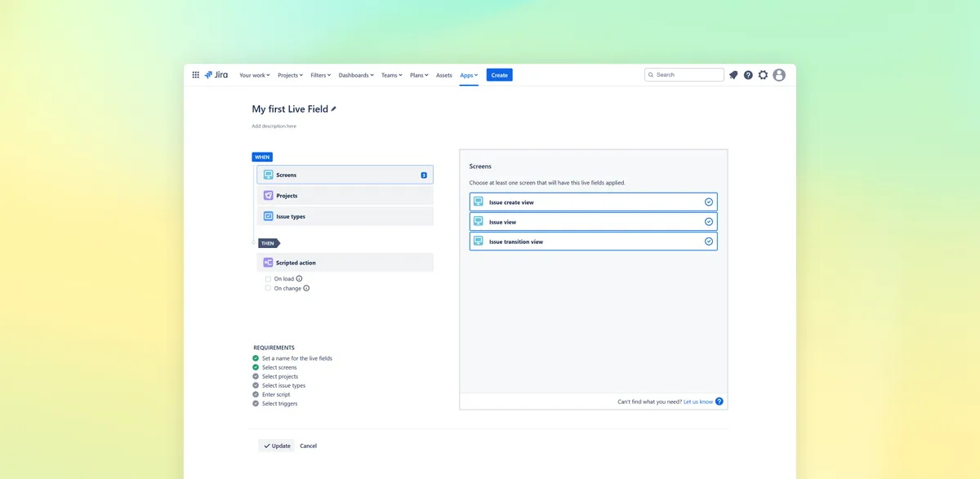The image size is (980, 479).
Task: Click the Screens row icon
Action: [x=268, y=175]
